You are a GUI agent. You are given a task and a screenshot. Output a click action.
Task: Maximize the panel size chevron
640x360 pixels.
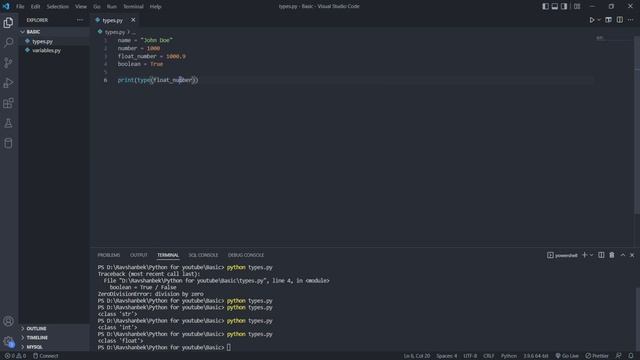coord(623,255)
